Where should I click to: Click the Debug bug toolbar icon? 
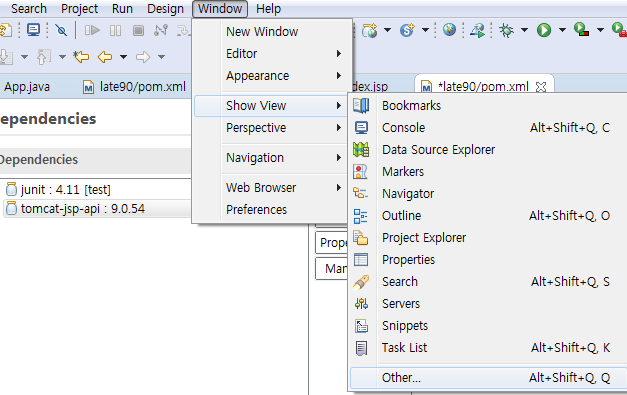click(506, 30)
